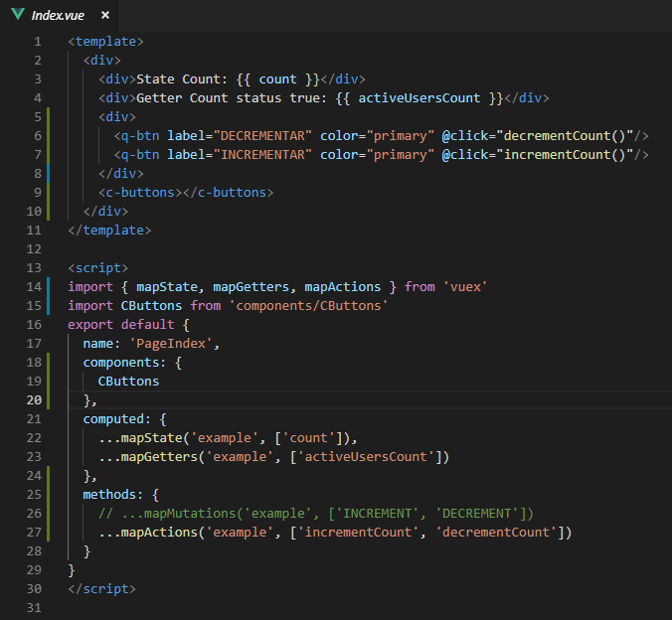
Task: Select the Index.vue tab label
Action: (x=60, y=16)
